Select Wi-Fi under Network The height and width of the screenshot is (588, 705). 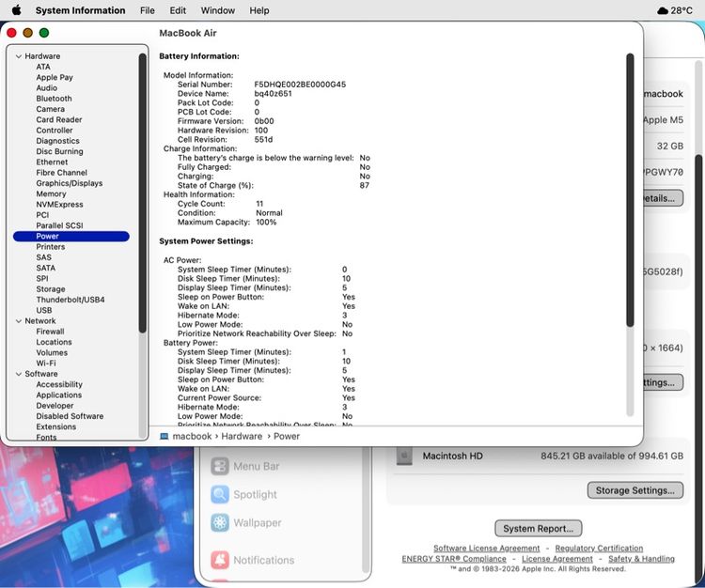point(46,363)
